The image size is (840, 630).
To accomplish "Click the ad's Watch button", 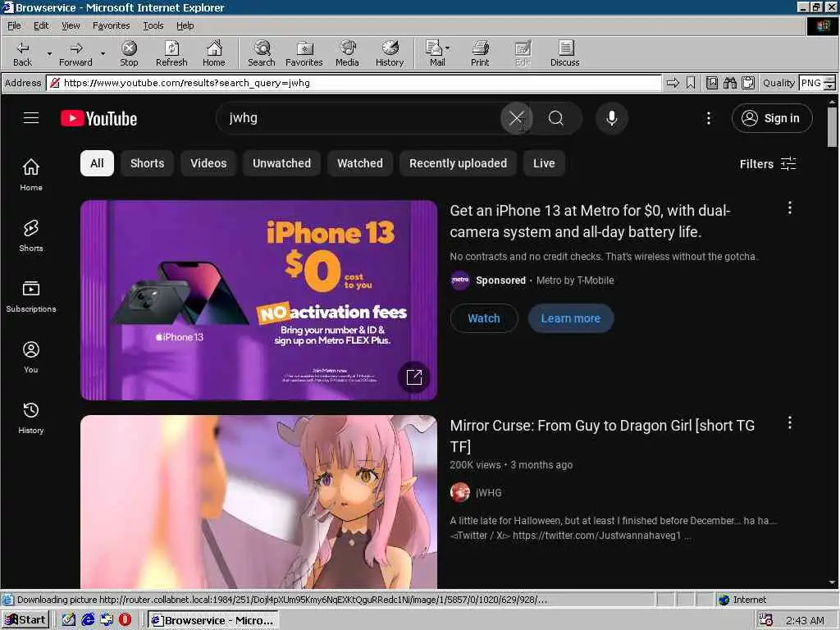I will pyautogui.click(x=484, y=318).
